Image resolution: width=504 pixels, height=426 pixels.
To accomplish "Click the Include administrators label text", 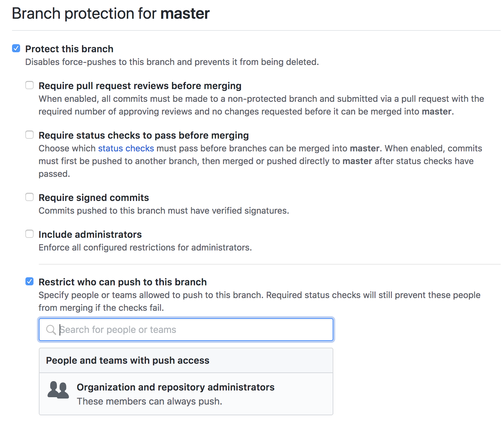I will pos(90,234).
